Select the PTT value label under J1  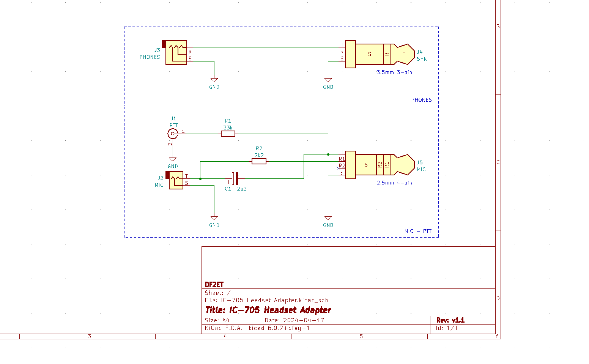click(x=173, y=125)
